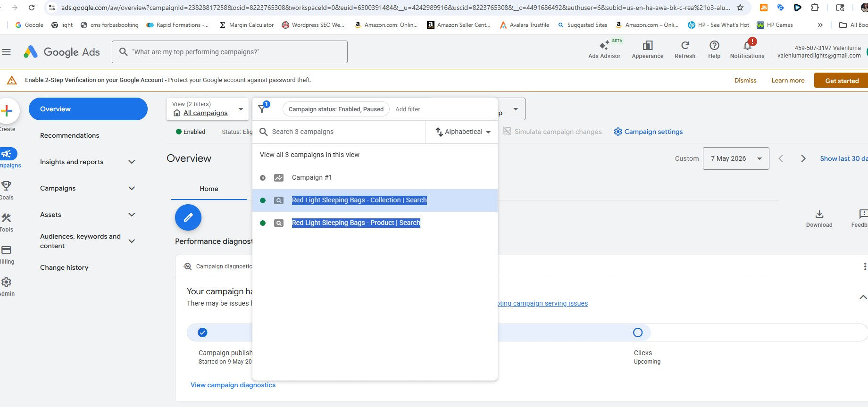Open the 7 May 2026 date dropdown
Viewport: 868px width, 407px height.
point(736,158)
